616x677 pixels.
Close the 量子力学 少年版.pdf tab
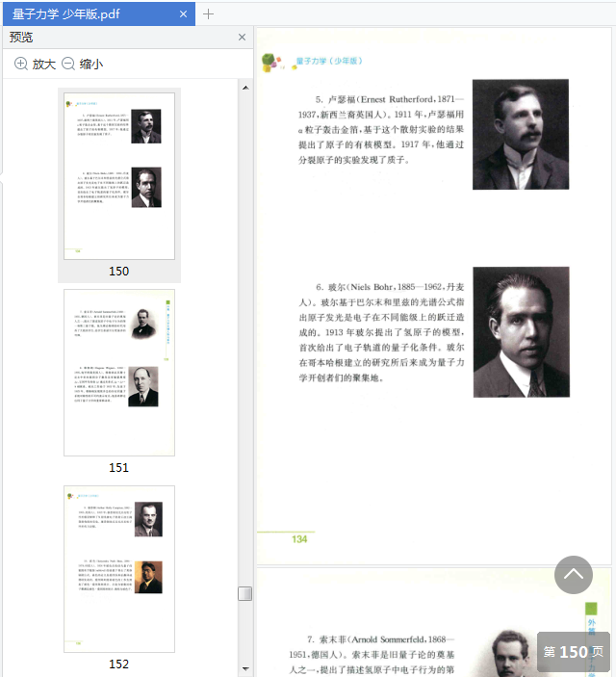[x=183, y=14]
